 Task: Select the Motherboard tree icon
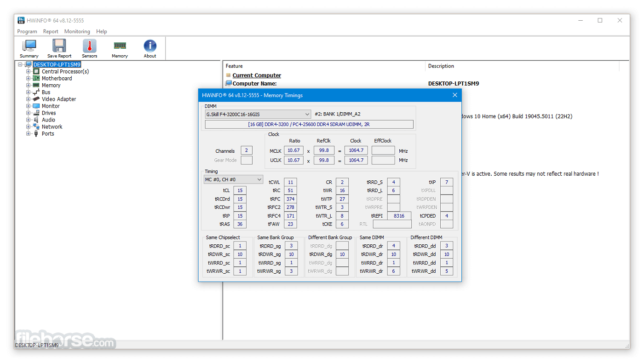[36, 78]
